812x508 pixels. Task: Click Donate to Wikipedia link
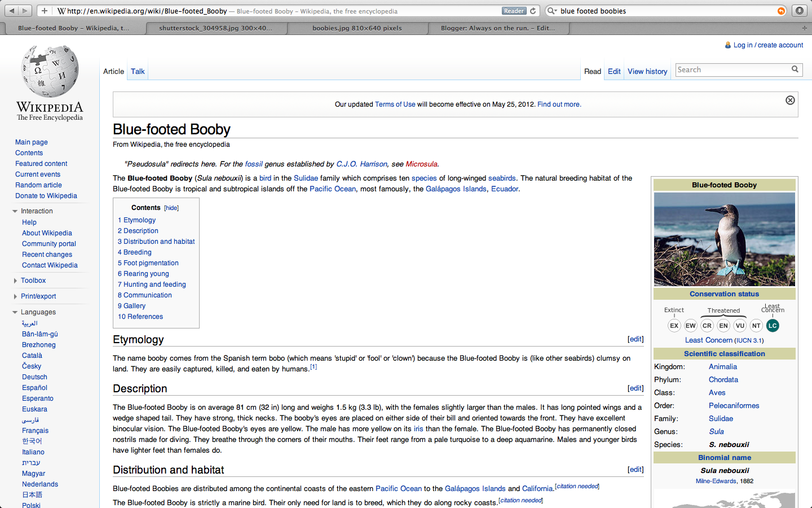tap(46, 196)
